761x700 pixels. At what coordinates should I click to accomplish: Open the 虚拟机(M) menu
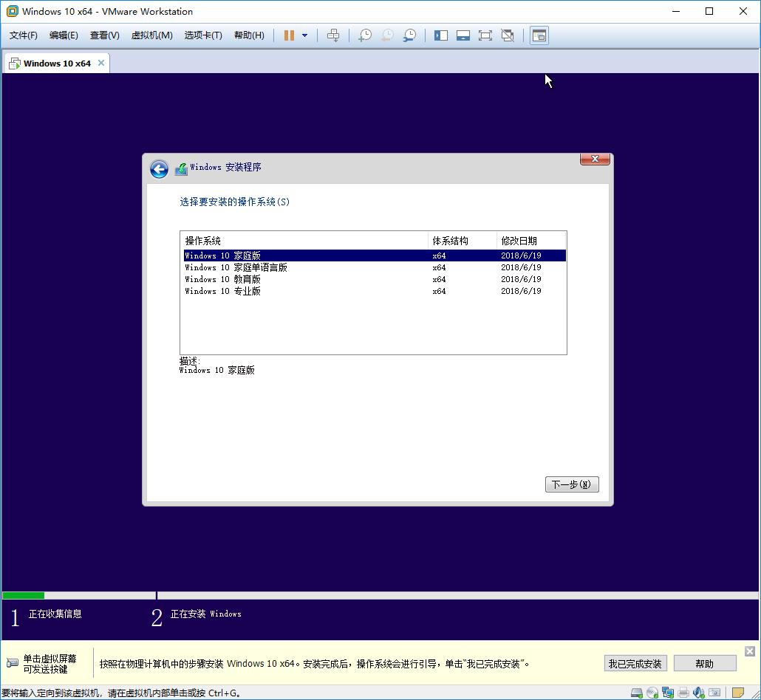[x=151, y=35]
